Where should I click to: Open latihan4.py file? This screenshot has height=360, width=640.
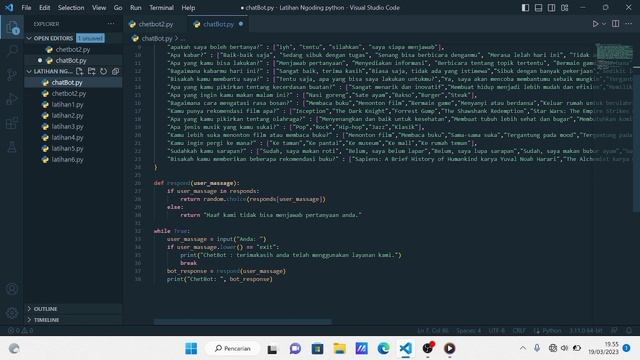[73, 138]
